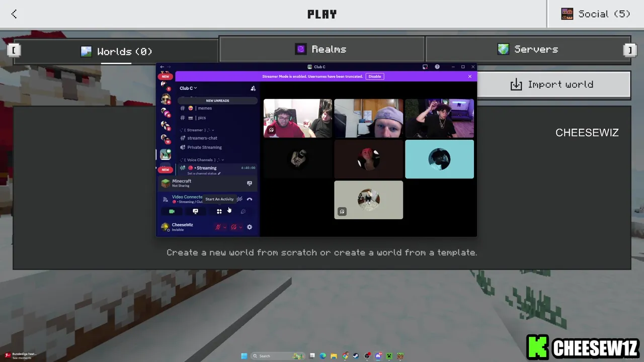
Task: Open the pics text channel
Action: pyautogui.click(x=217, y=118)
